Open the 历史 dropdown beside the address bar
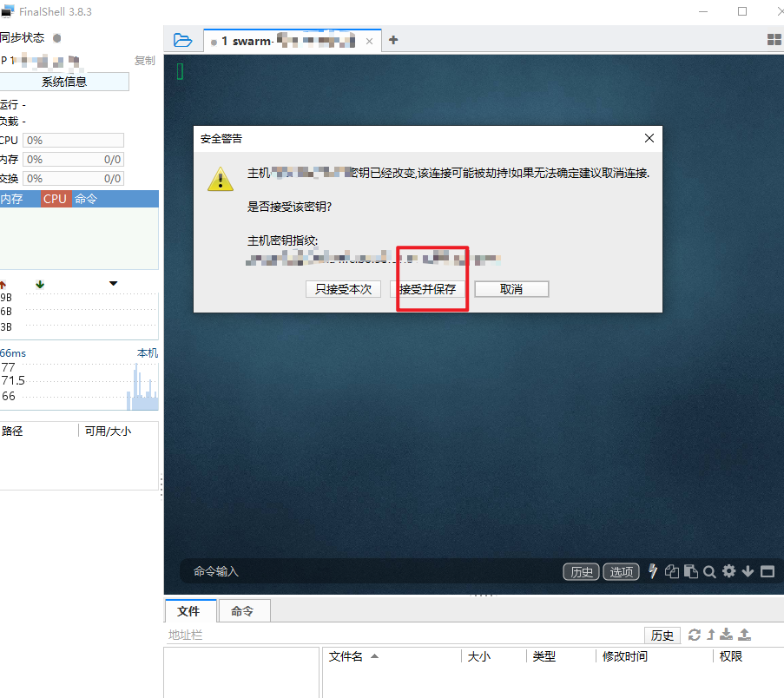Screen dimensions: 784x698 point(662,635)
